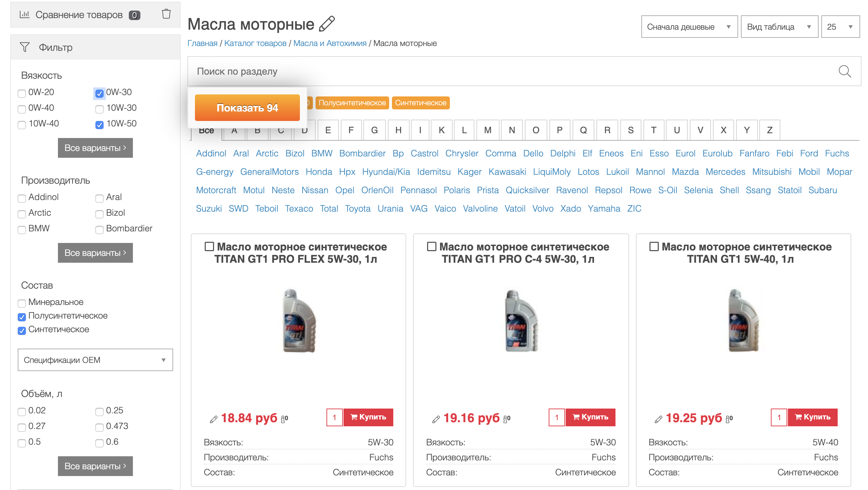Click stock icon beside 19.16 руб price
This screenshot has width=868, height=490.
coord(507,419)
